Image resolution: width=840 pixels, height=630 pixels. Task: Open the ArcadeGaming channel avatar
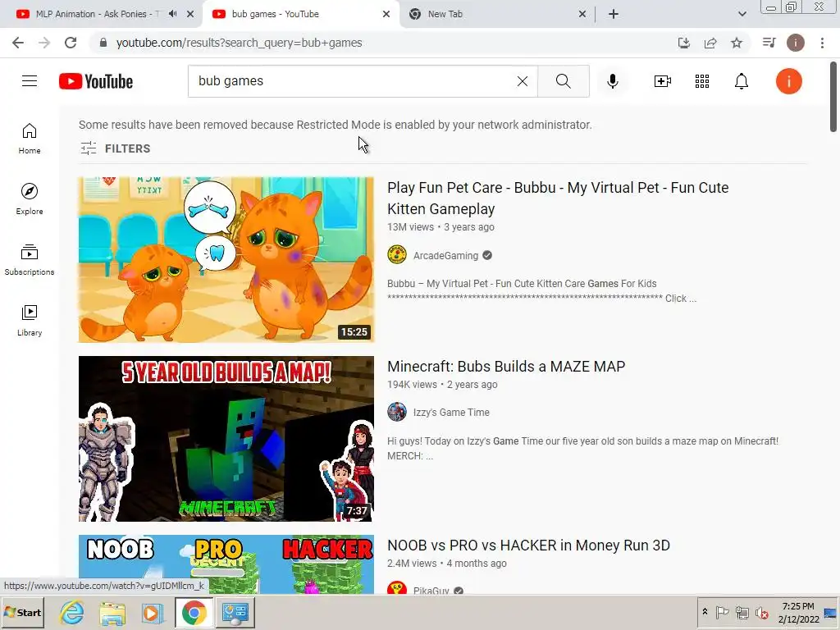click(x=397, y=255)
